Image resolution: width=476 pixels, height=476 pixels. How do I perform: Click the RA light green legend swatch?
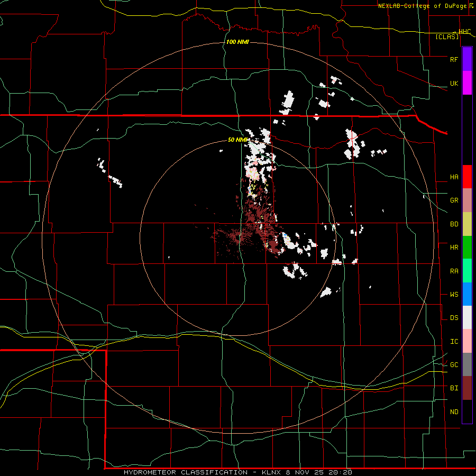click(x=467, y=271)
